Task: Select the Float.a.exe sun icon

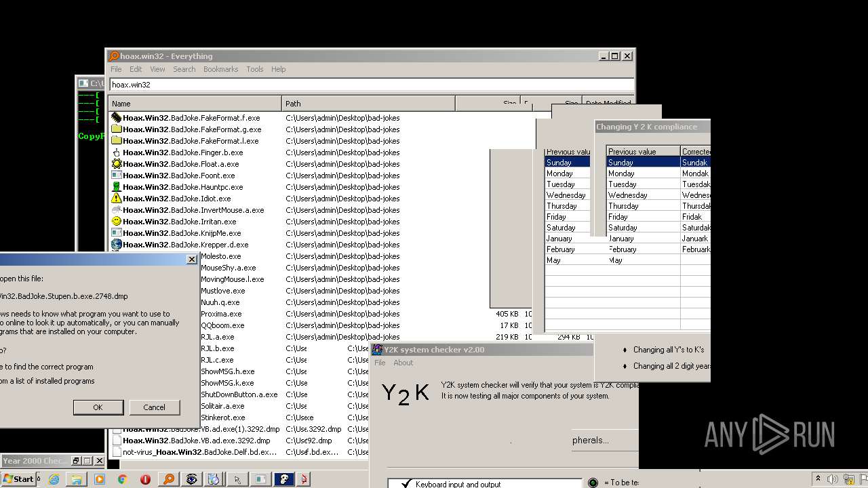Action: [117, 164]
